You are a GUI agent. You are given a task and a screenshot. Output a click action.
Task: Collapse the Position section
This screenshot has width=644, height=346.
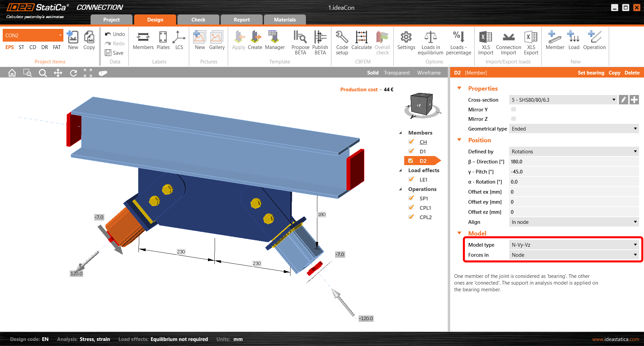[x=460, y=140]
